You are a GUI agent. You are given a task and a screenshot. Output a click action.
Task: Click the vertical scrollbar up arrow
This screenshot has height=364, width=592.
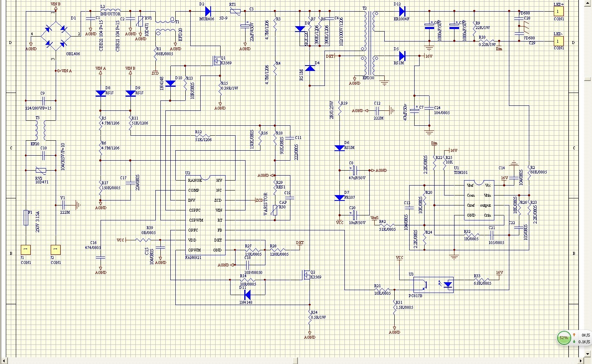coord(587,3)
